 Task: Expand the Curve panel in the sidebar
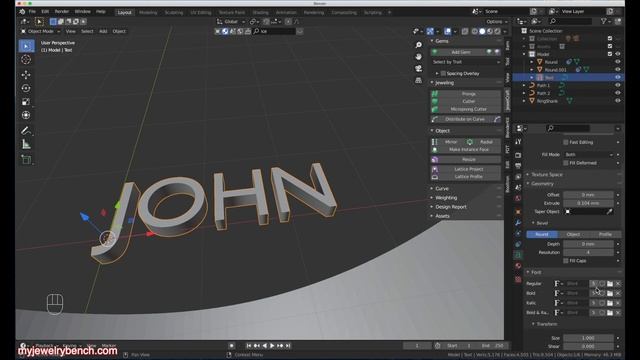point(442,189)
